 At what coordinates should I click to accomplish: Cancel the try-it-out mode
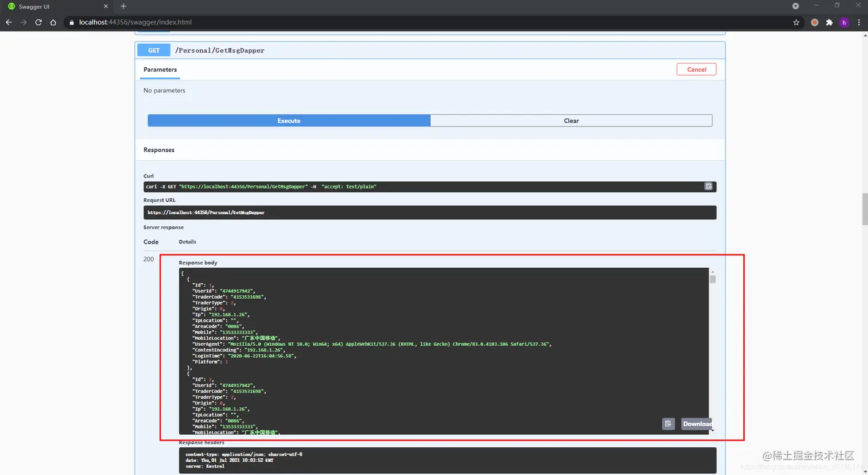point(696,69)
